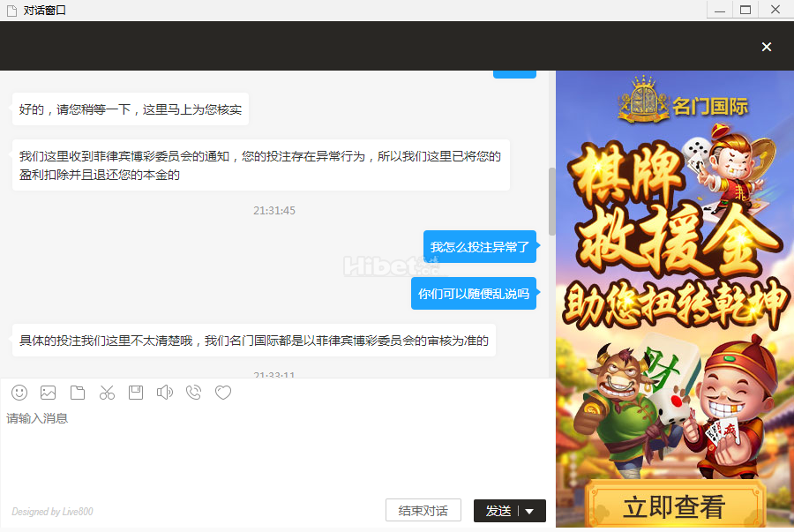Click the phone callback icon
This screenshot has height=532, width=794.
pyautogui.click(x=194, y=393)
